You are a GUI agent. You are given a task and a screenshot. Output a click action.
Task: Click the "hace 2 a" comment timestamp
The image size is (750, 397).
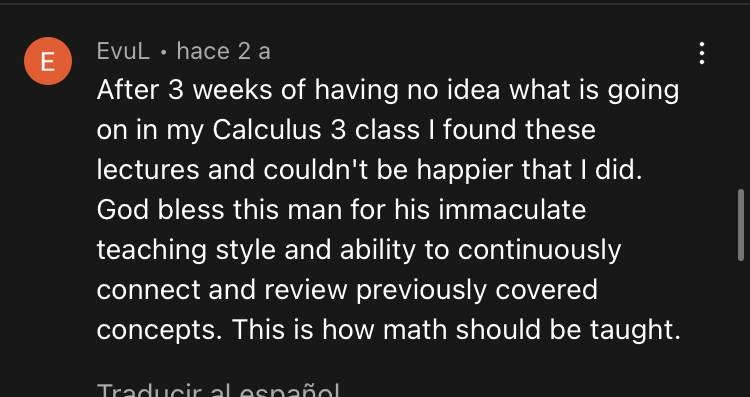point(223,51)
